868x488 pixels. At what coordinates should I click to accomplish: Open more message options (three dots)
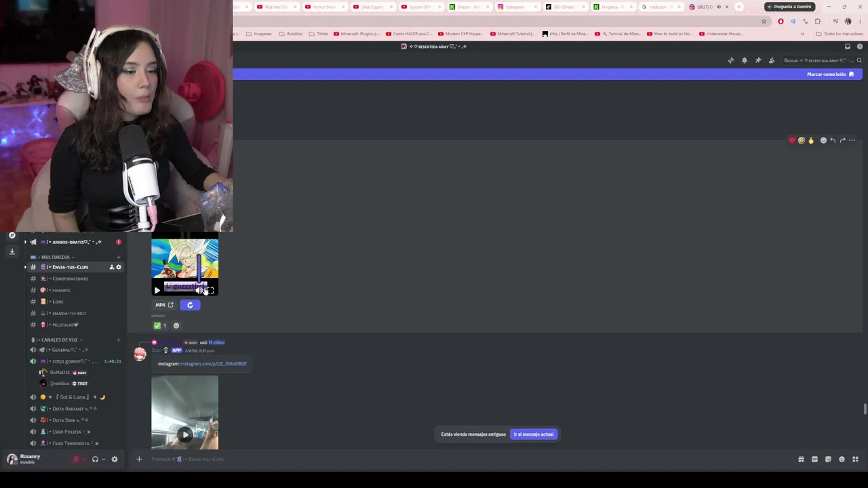852,140
